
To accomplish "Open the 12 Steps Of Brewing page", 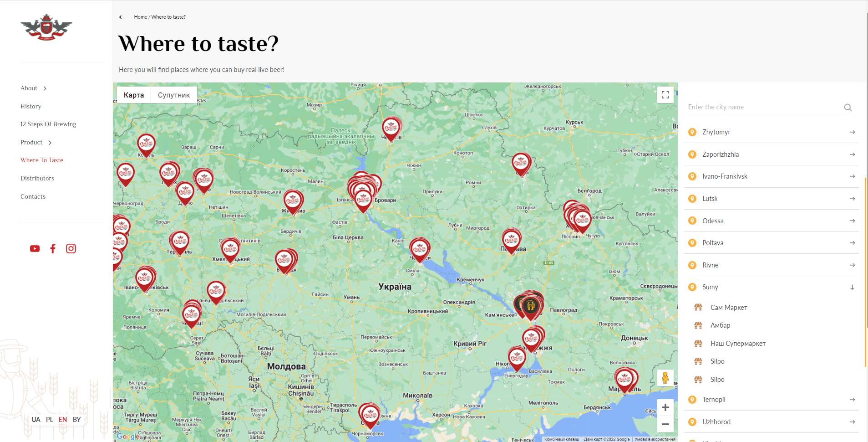I will (48, 124).
